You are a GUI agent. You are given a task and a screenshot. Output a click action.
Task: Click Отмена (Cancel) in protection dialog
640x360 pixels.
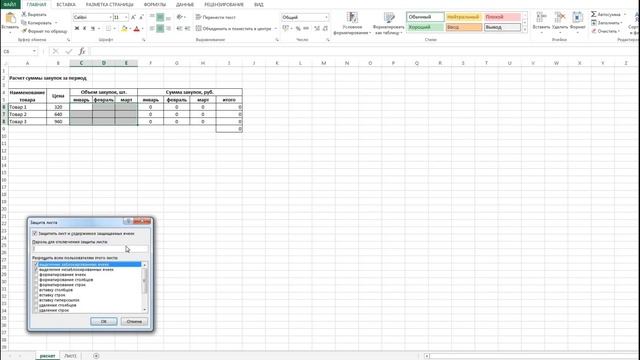134,322
